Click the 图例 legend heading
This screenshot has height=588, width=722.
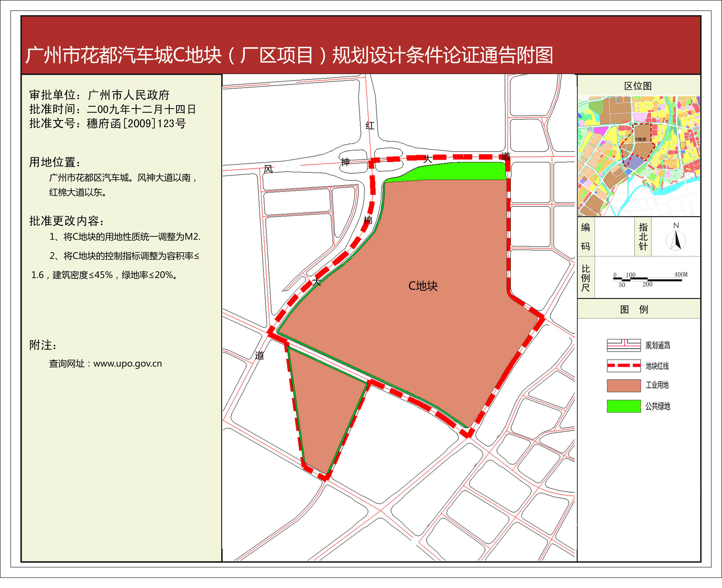click(634, 309)
